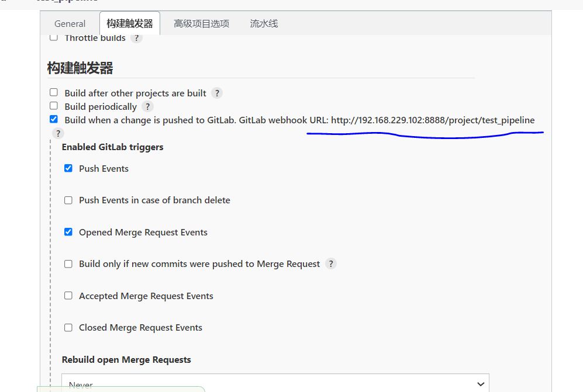Enable Accepted Merge Request Events
583x392 pixels.
(x=68, y=296)
